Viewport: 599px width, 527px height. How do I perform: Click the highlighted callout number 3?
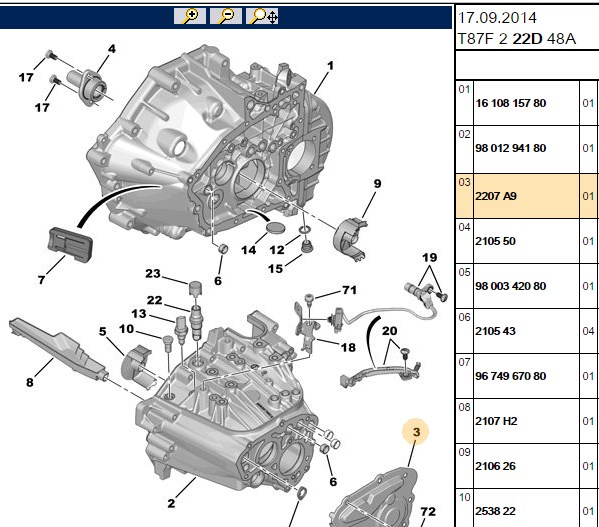tap(416, 432)
